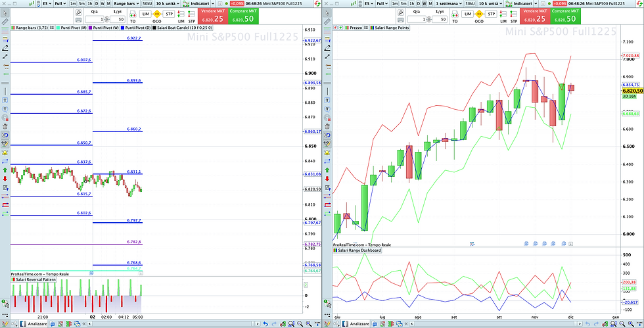Click the wrench order settings icon, right chart
This screenshot has height=328, width=644.
[x=402, y=12]
